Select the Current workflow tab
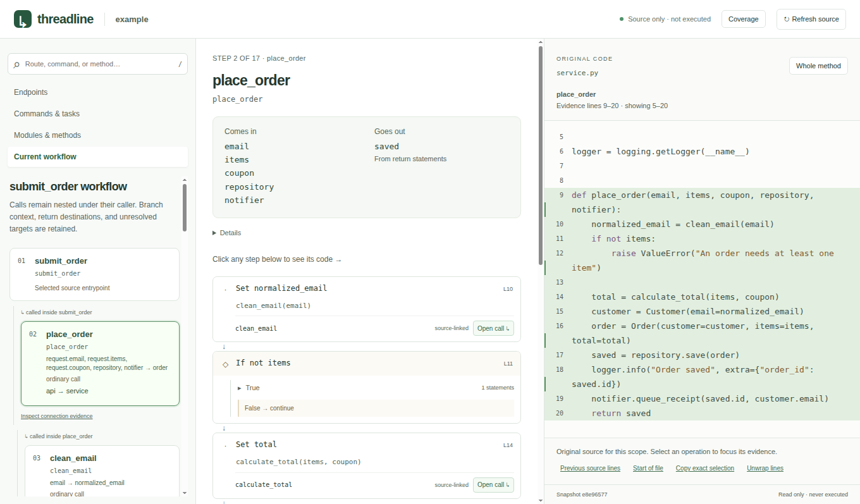The height and width of the screenshot is (504, 860). (x=97, y=157)
